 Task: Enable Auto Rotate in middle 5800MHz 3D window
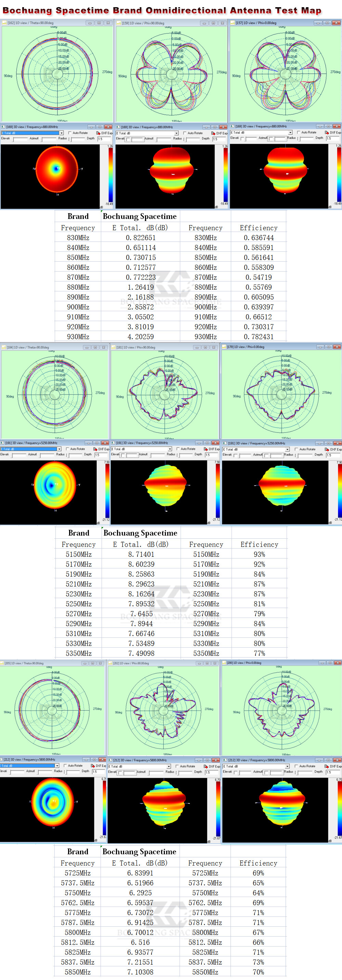click(x=177, y=766)
